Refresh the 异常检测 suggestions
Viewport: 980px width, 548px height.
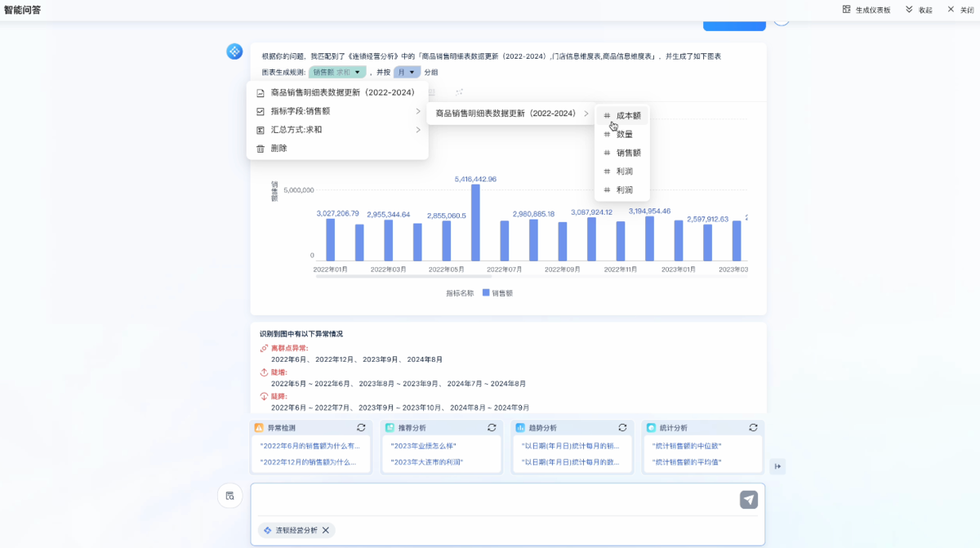pyautogui.click(x=361, y=428)
